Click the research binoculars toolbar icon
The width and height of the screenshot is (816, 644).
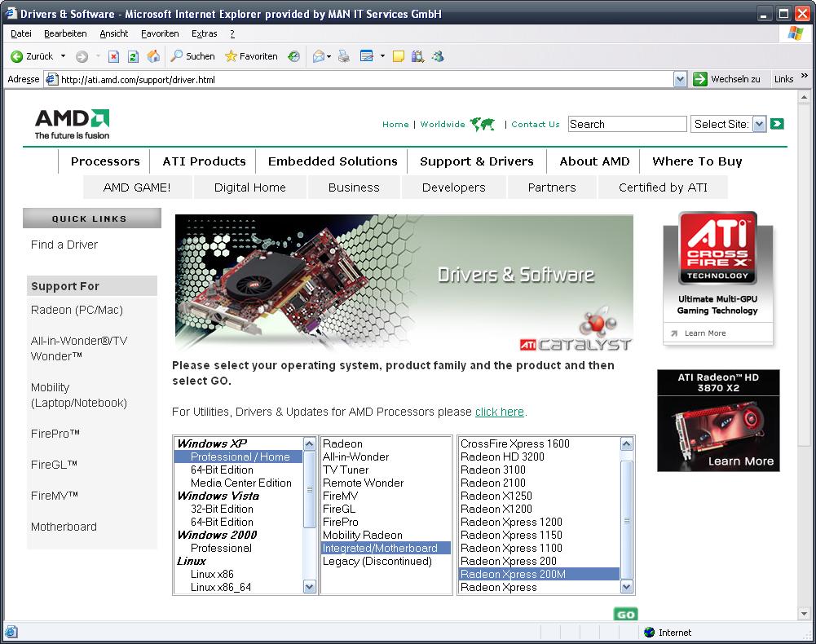(418, 56)
